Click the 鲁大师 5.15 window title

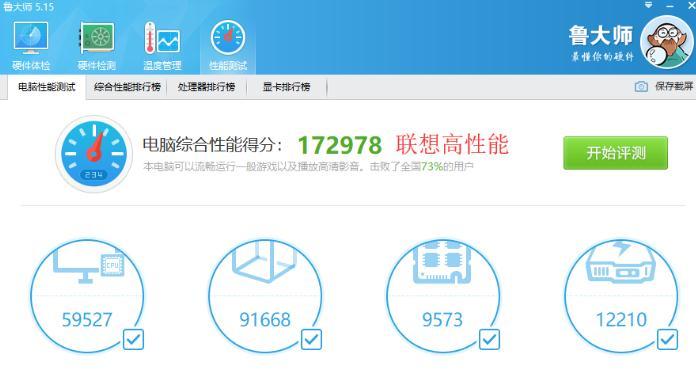[x=28, y=7]
